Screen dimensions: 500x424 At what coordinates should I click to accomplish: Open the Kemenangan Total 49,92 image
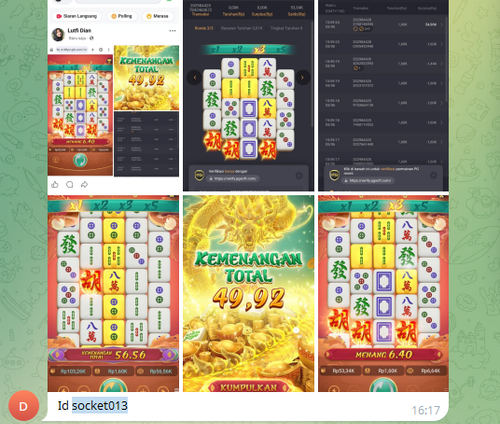248,293
